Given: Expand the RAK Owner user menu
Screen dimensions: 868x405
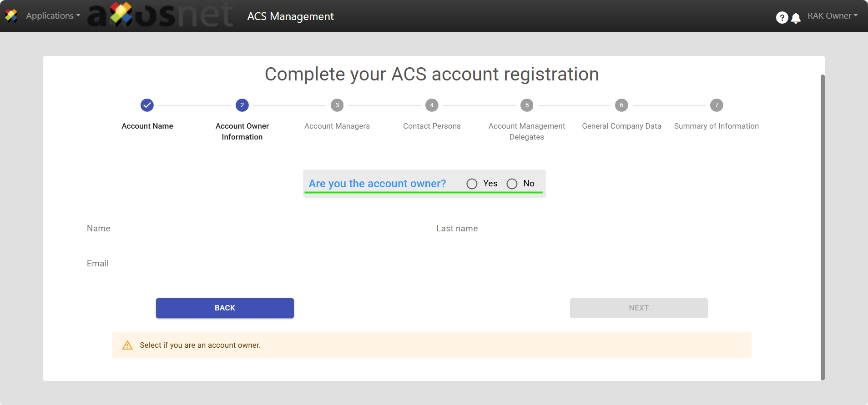Looking at the screenshot, I should 832,16.
